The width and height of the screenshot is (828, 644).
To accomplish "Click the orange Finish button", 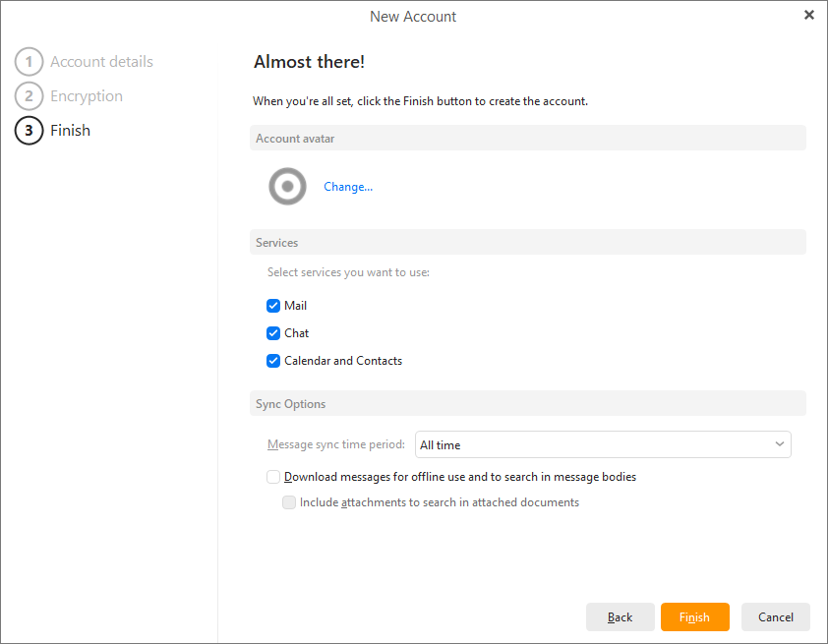I will (x=694, y=616).
